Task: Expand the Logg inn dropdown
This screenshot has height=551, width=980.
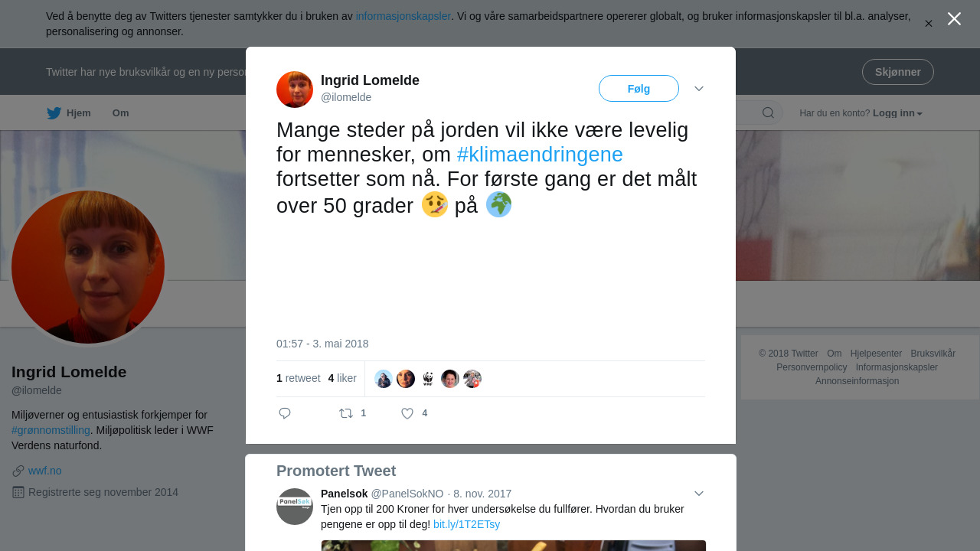Action: 897,113
